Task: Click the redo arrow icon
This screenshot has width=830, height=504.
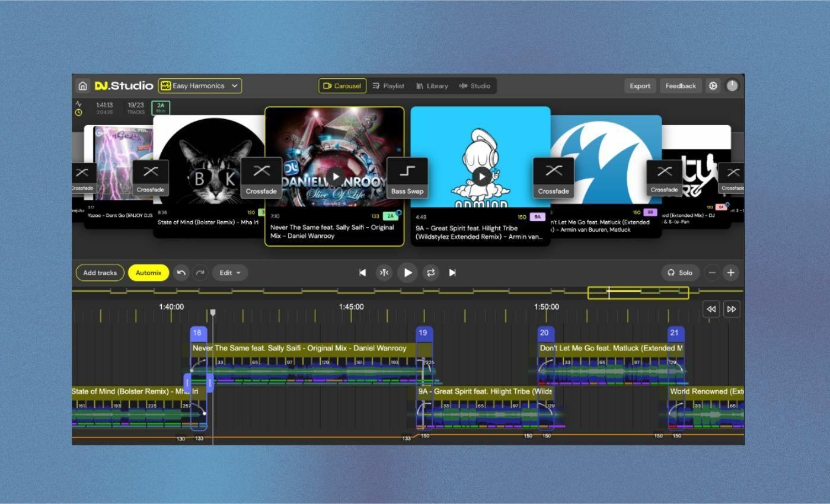Action: tap(200, 273)
